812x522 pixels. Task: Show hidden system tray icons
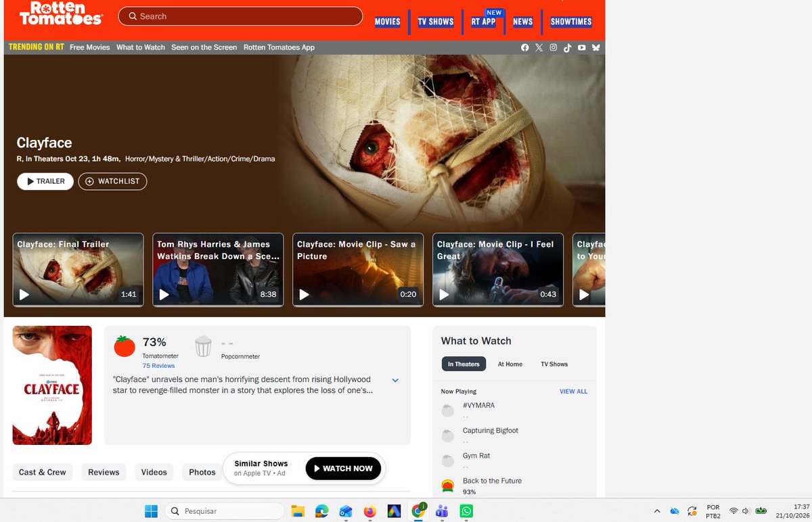pyautogui.click(x=656, y=511)
